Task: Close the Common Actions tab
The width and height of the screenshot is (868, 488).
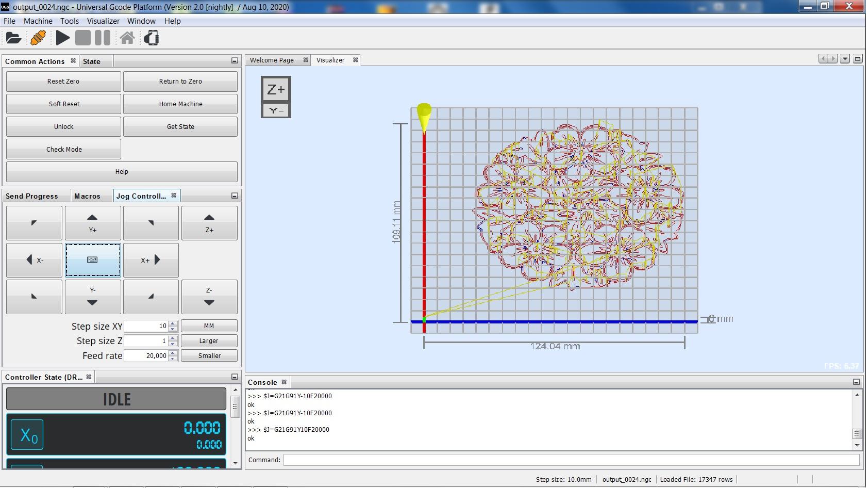Action: point(73,61)
